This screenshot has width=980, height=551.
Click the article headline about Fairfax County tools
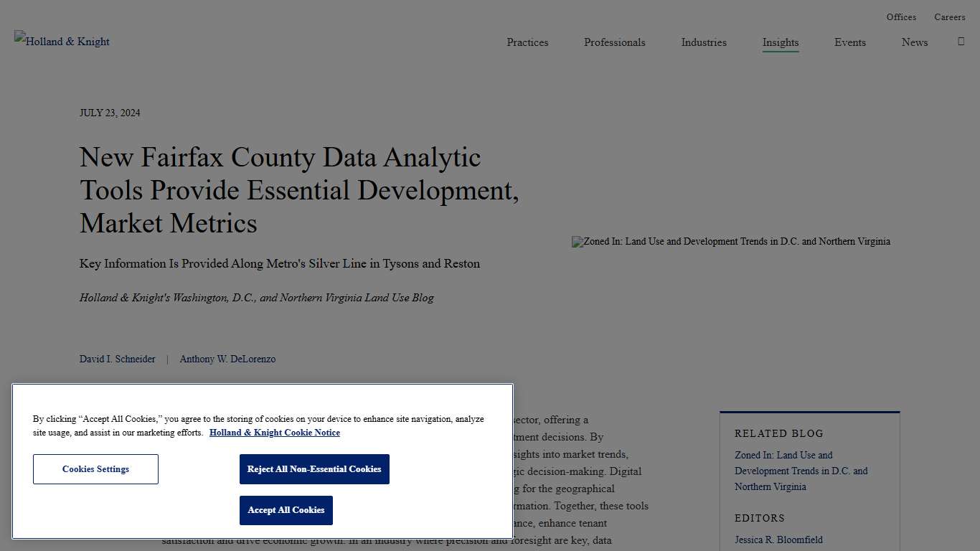[x=299, y=190]
